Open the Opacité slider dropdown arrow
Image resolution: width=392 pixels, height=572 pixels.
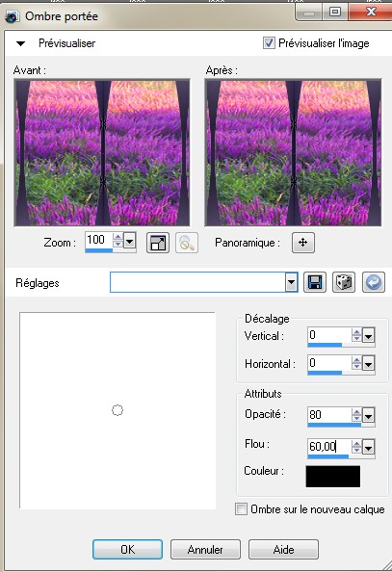pyautogui.click(x=368, y=415)
